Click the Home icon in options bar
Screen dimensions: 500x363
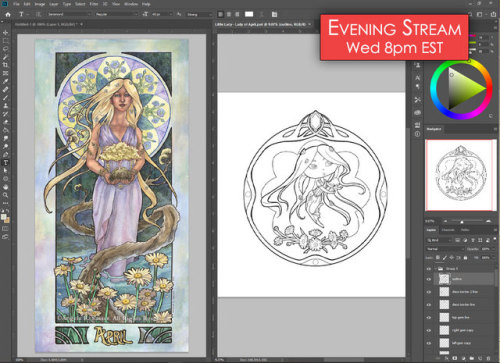8,14
